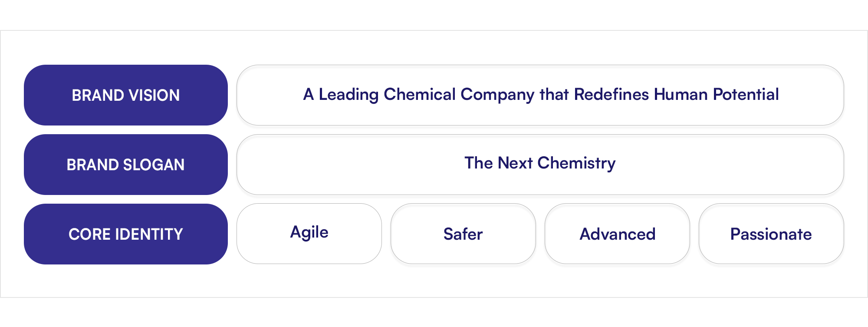The image size is (868, 327).
Task: Select the Passionate identity box
Action: (x=771, y=234)
